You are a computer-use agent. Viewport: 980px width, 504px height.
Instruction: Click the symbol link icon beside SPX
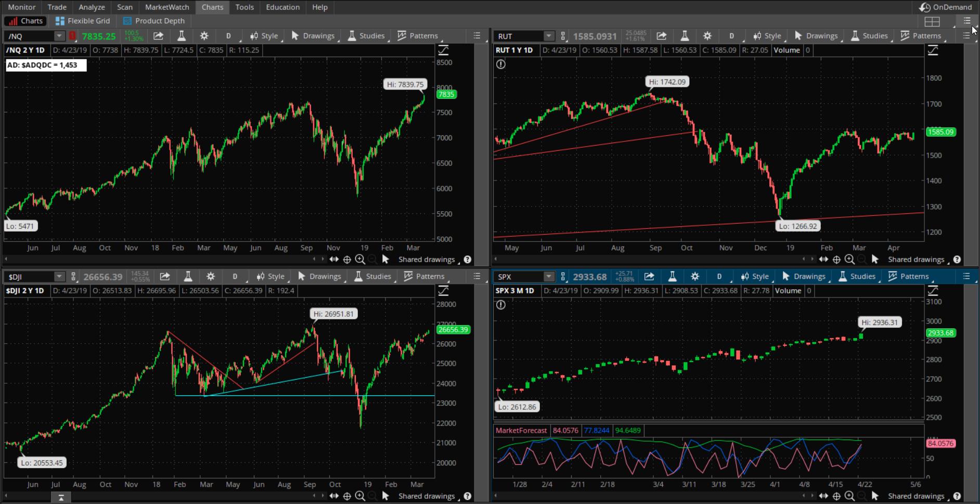[x=563, y=277]
